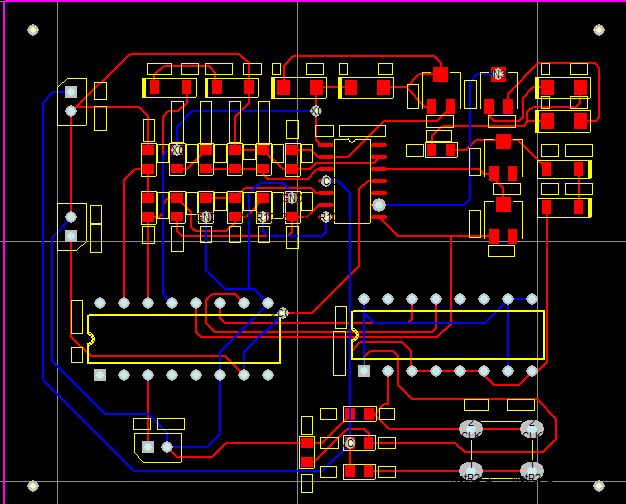Select the C via left of the SOIC chip
Screen dimensions: 626x504
coord(326,181)
